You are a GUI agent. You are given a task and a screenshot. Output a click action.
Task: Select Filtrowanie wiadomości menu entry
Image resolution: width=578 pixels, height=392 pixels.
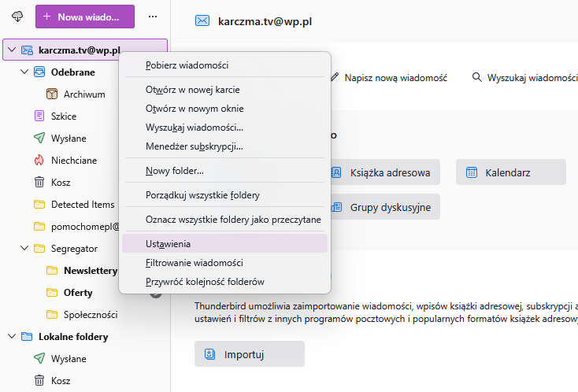224,263
